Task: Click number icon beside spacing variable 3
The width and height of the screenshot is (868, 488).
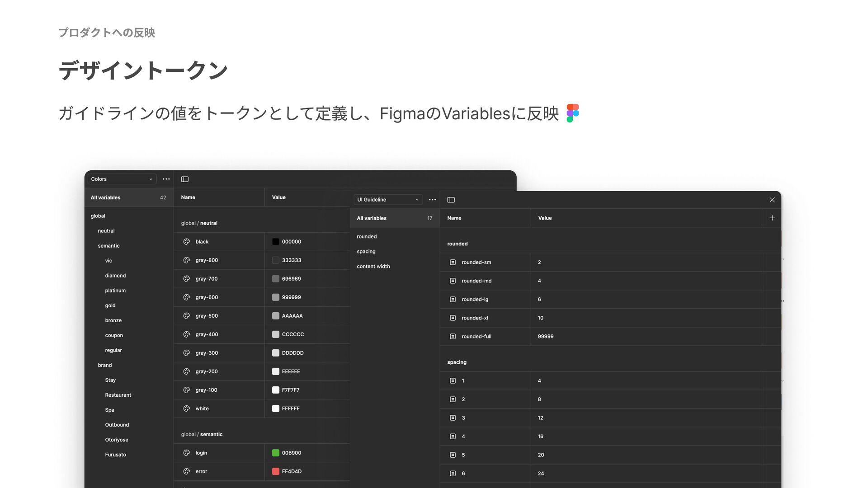Action: [453, 418]
